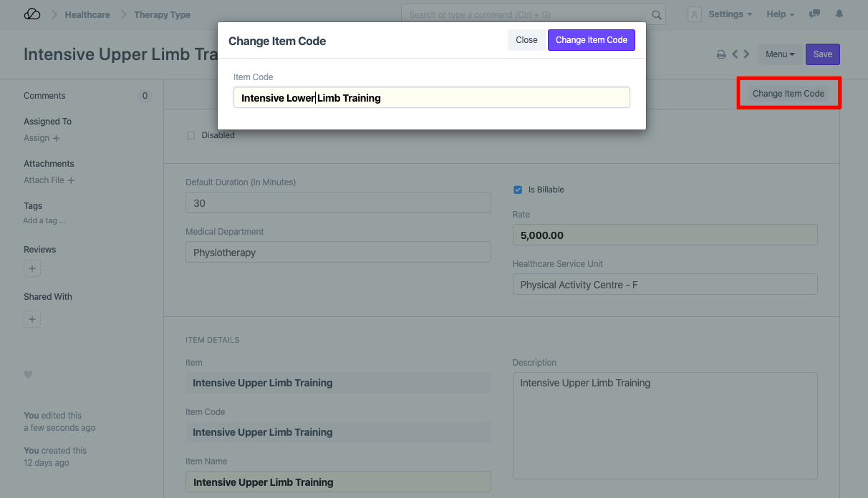Viewport: 868px width, 498px height.
Task: Navigate to Healthcare breadcrumb
Action: (x=87, y=14)
